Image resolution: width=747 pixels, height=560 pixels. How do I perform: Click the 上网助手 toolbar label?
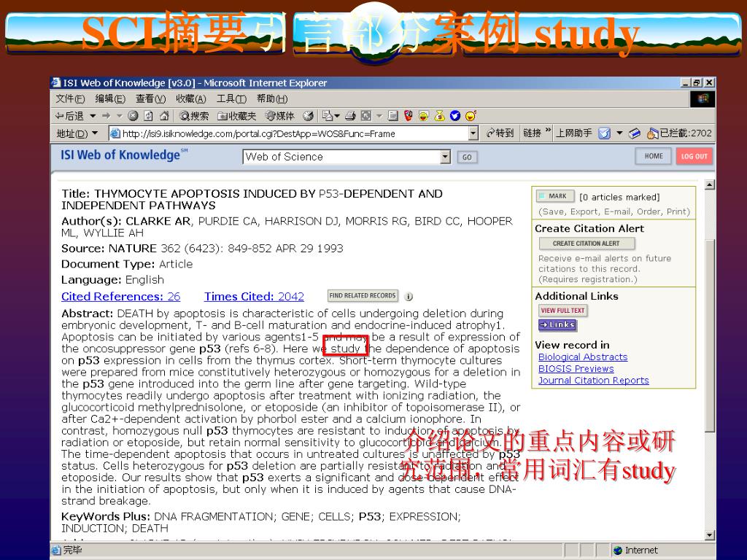coord(574,133)
